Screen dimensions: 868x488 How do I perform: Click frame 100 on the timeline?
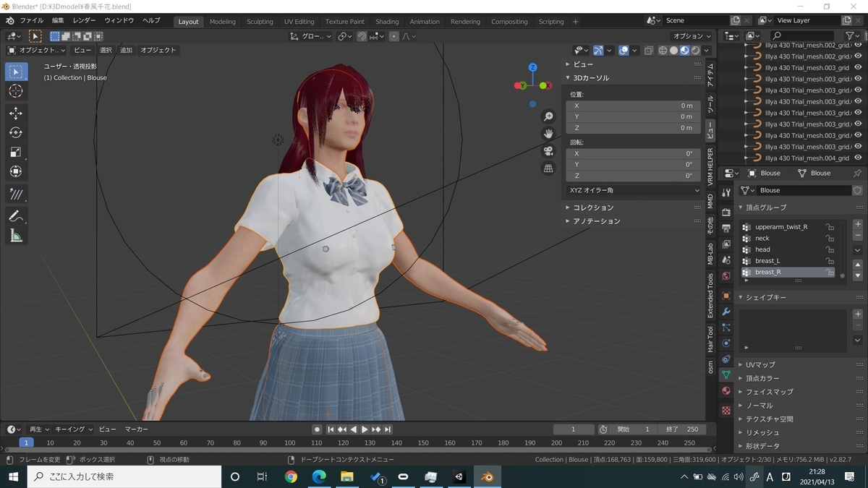click(x=289, y=442)
